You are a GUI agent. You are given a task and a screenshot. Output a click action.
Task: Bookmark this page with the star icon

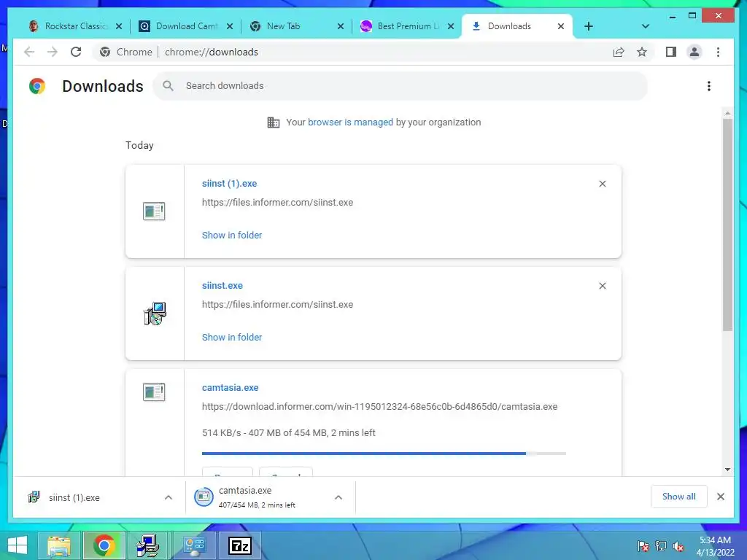click(x=642, y=52)
